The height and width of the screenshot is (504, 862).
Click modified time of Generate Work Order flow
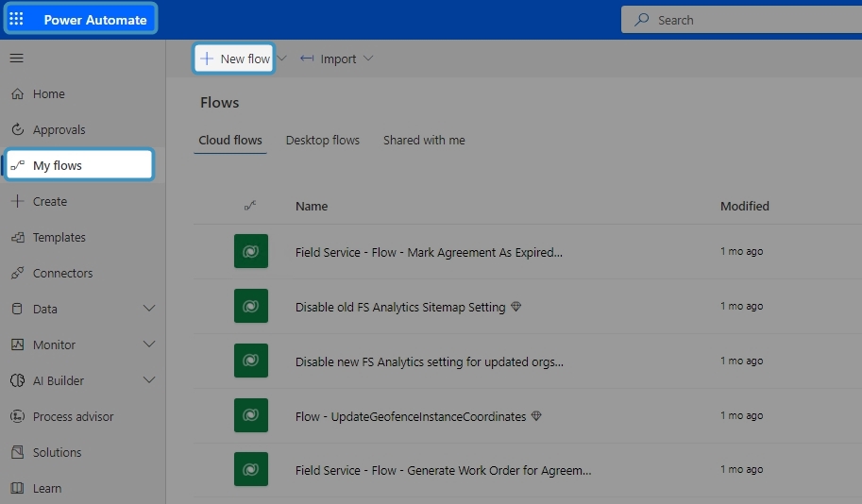point(741,469)
